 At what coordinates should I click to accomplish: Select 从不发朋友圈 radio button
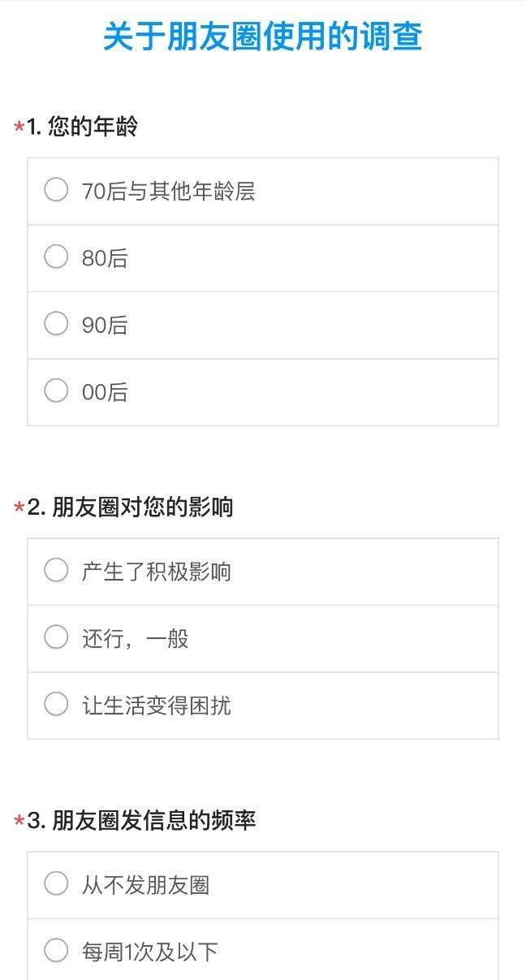point(56,883)
